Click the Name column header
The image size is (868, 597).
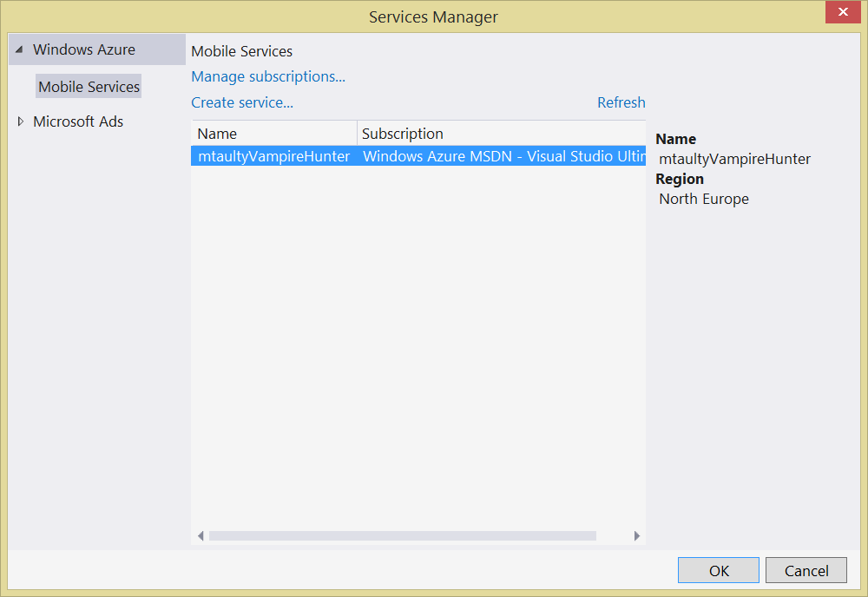274,134
